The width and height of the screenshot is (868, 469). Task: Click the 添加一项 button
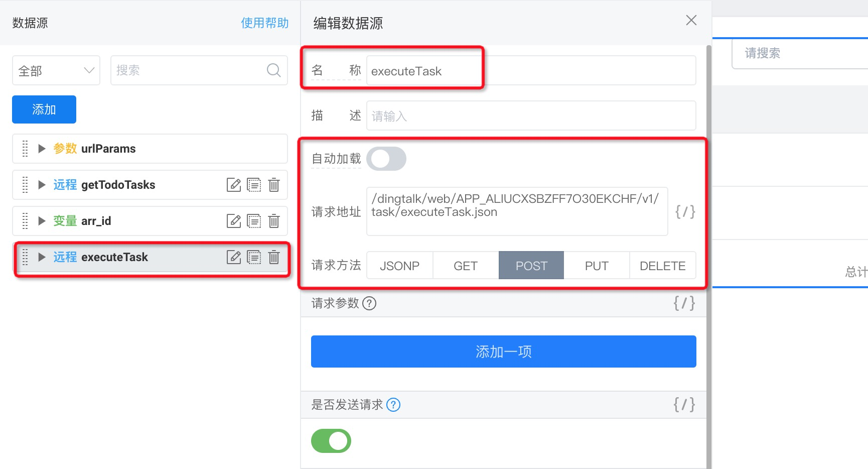[504, 351]
